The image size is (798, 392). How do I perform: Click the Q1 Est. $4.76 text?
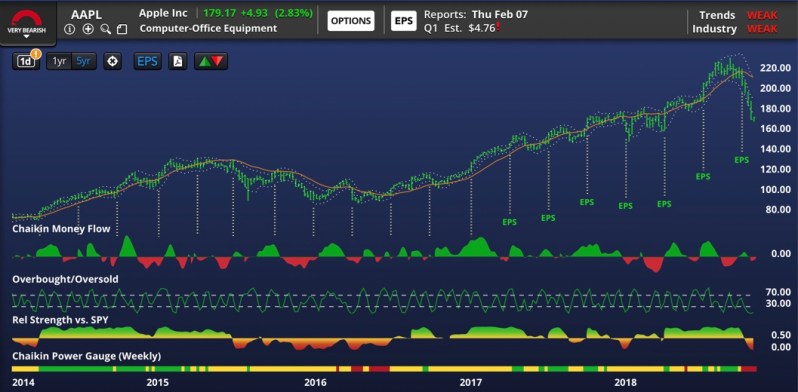(460, 29)
